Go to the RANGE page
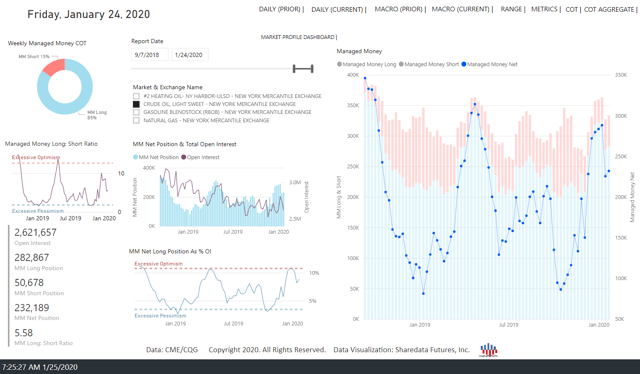Viewport: 640px width, 374px height. click(x=511, y=9)
